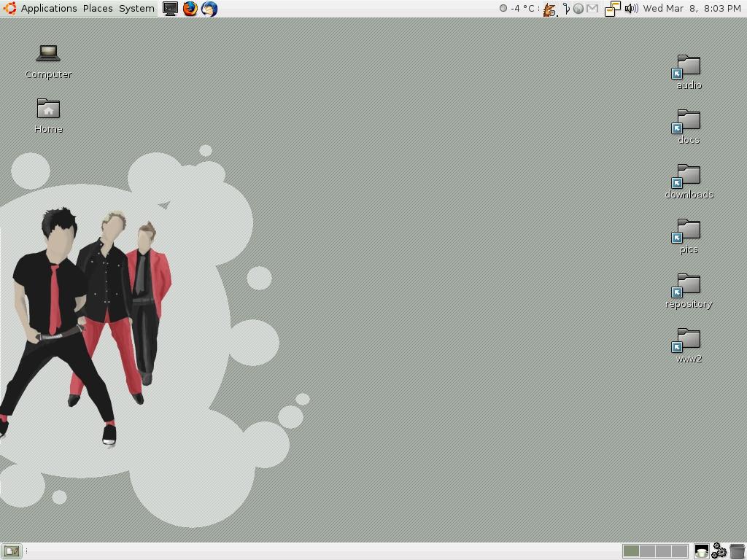This screenshot has height=560, width=747.
Task: Click the gears icon in bottom panel
Action: 719,551
